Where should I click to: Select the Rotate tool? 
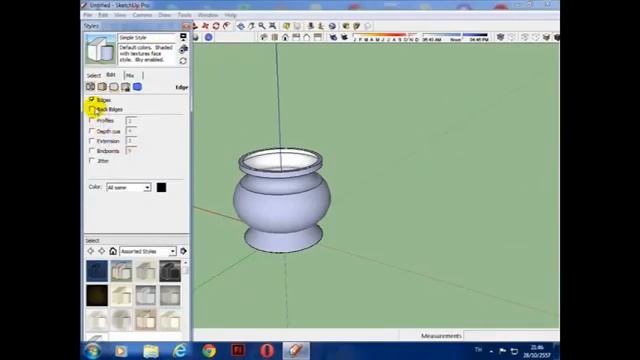(216, 26)
